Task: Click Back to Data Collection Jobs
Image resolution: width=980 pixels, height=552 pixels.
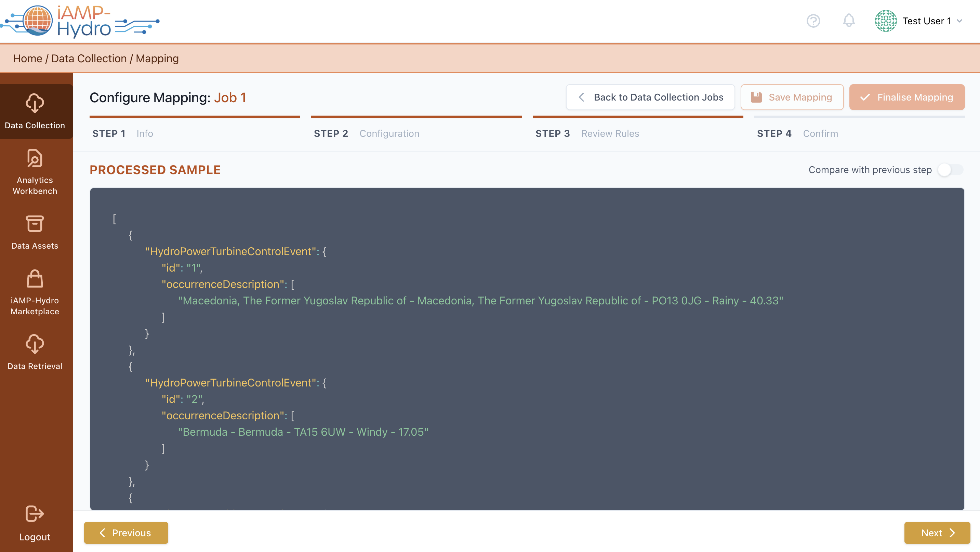Action: (650, 97)
